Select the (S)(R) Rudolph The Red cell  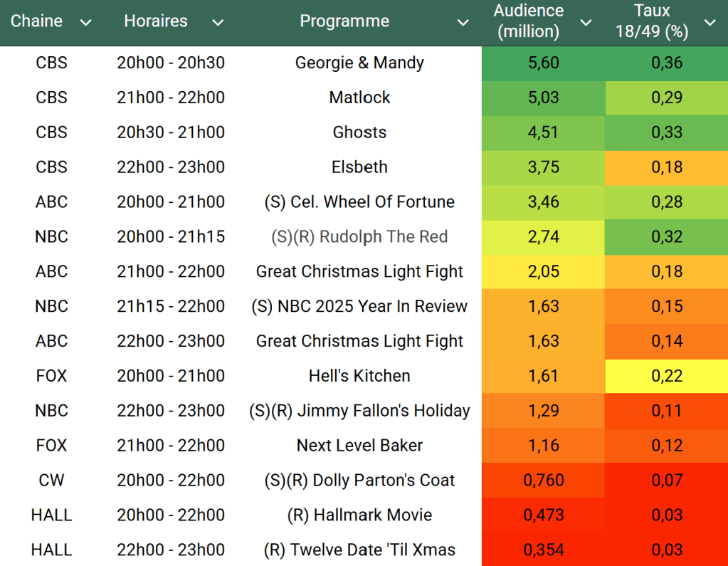pos(359,236)
